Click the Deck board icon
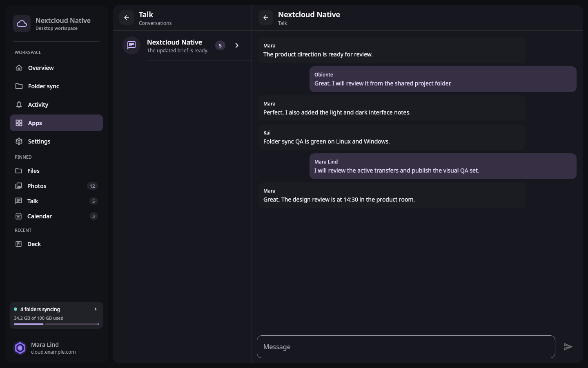 coord(18,244)
